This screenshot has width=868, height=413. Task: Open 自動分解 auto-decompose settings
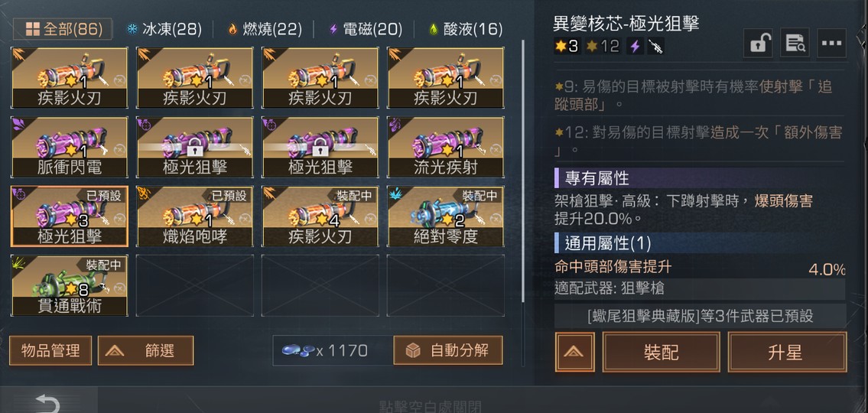[x=448, y=350]
